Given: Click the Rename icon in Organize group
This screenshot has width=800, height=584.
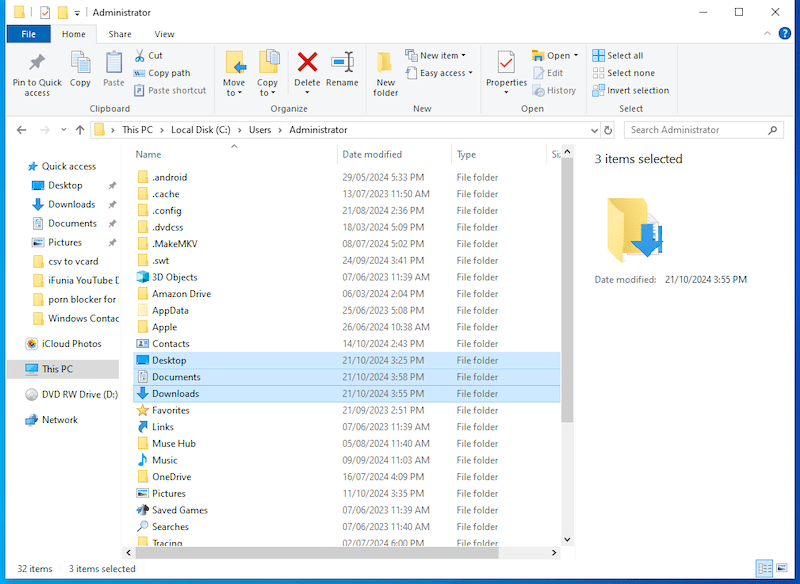Looking at the screenshot, I should point(342,63).
